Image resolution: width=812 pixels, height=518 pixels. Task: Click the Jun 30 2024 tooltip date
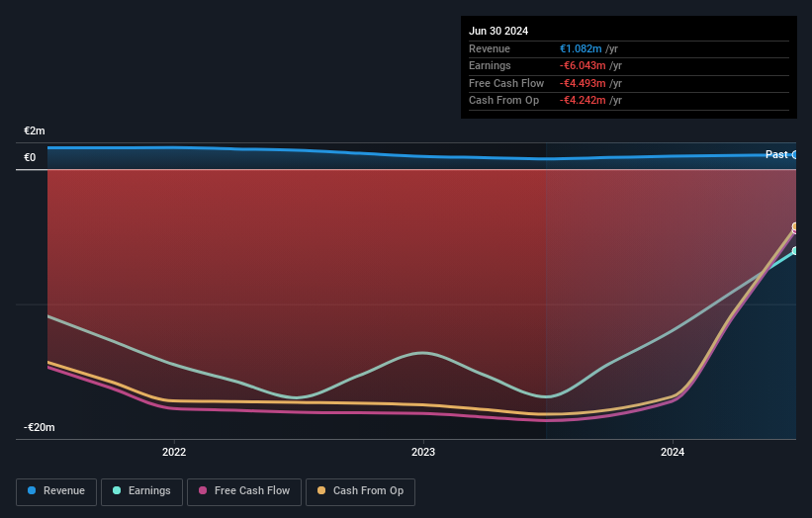pos(498,31)
